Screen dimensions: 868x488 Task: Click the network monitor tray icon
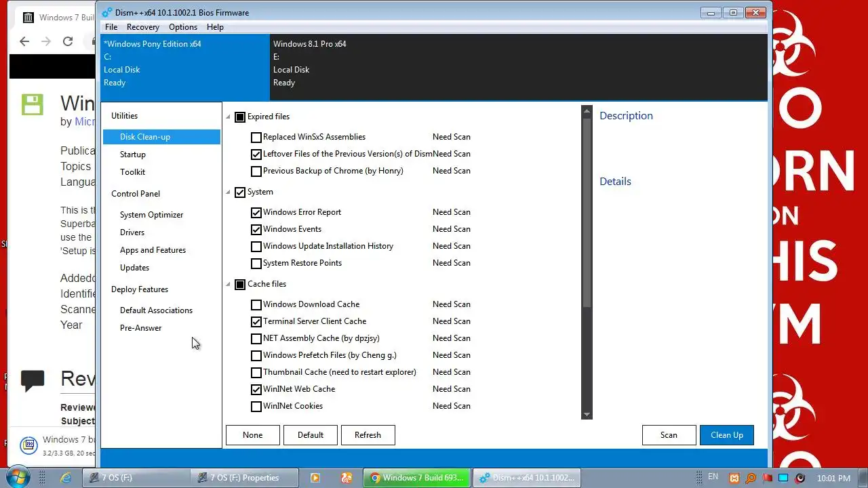(x=784, y=479)
